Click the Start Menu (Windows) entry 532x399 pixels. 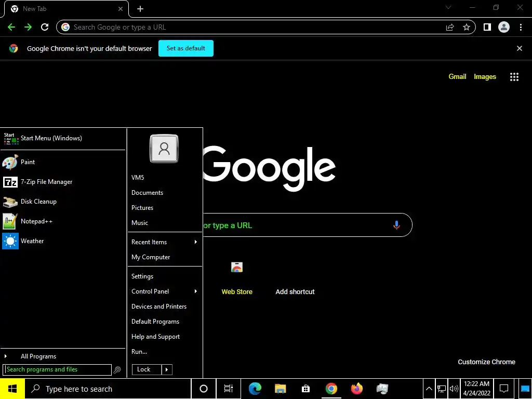(x=63, y=138)
